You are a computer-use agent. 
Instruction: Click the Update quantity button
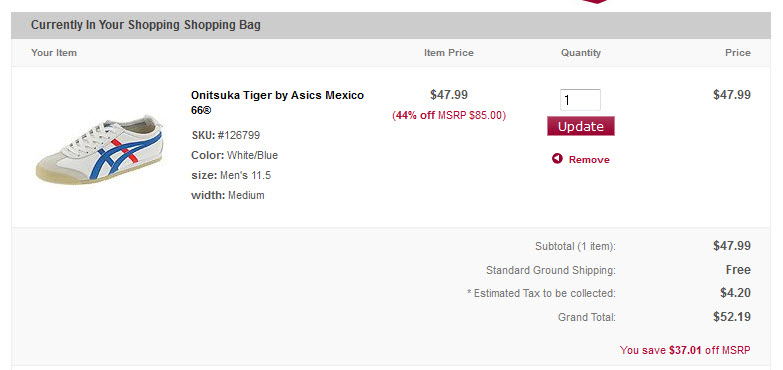[581, 126]
